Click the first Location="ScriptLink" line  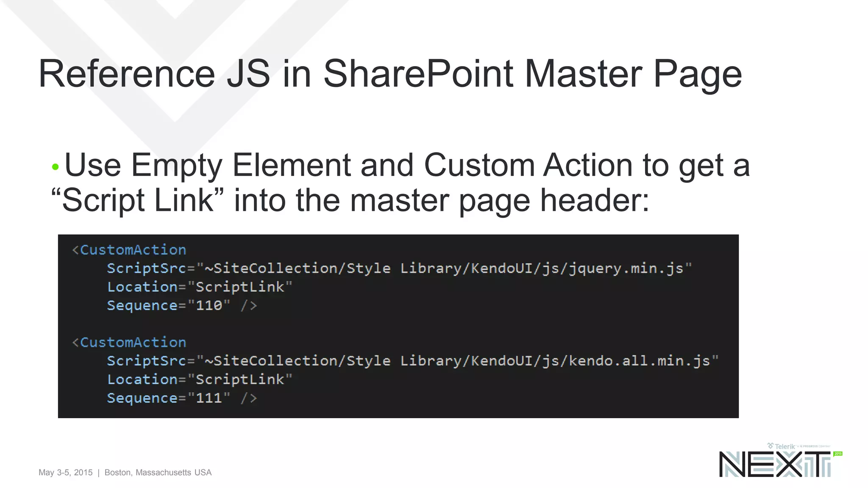pos(200,287)
